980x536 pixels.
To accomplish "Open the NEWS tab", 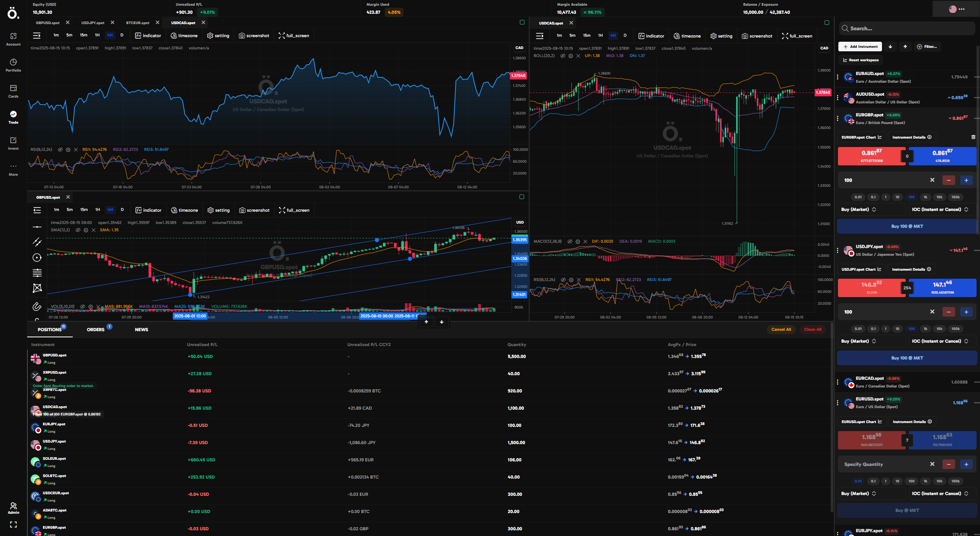I will tap(141, 330).
